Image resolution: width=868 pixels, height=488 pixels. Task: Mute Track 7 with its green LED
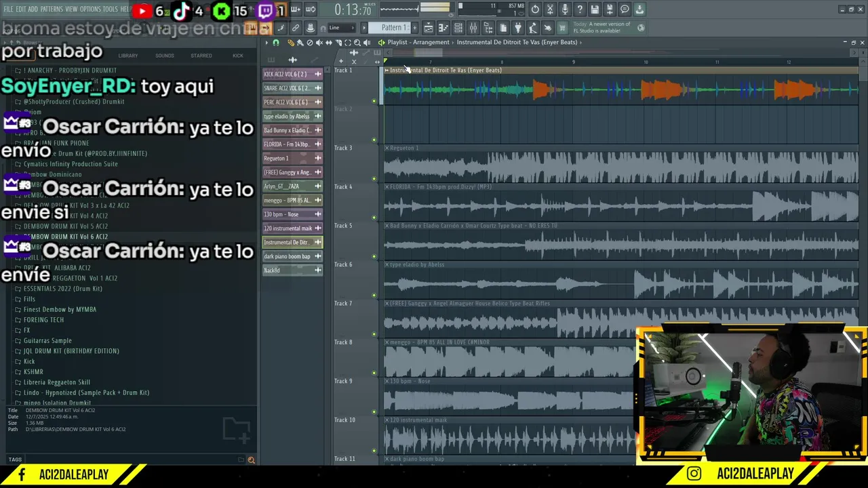374,334
